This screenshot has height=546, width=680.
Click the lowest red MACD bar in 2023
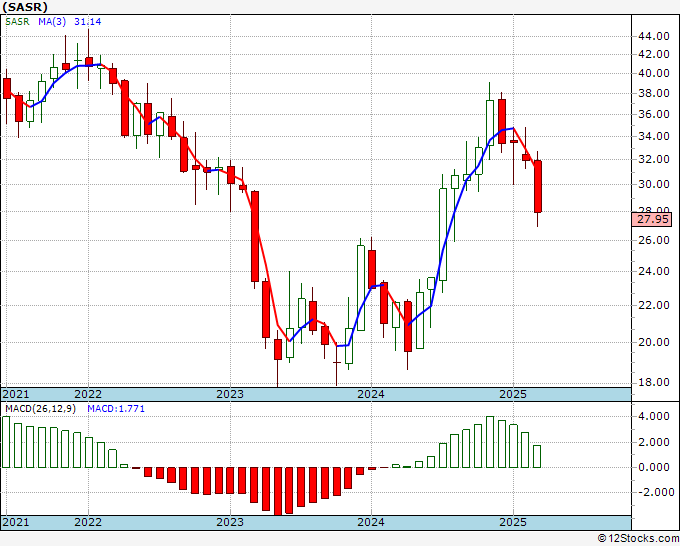278,491
